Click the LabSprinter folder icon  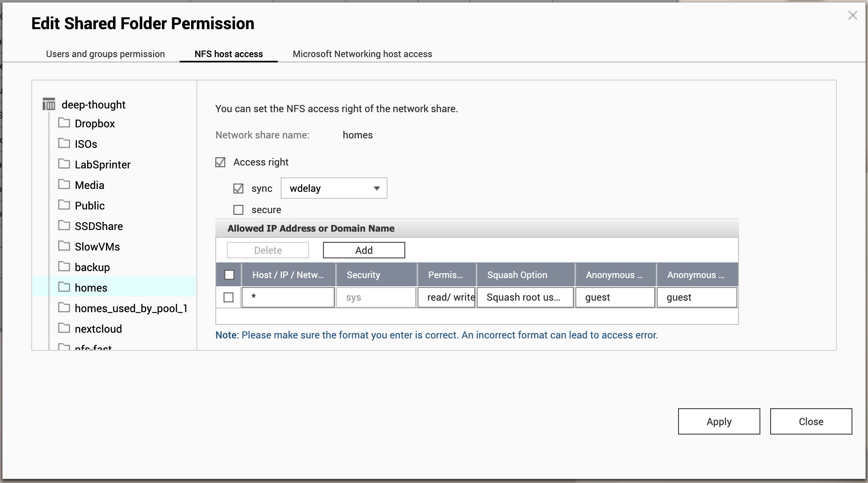tap(64, 164)
